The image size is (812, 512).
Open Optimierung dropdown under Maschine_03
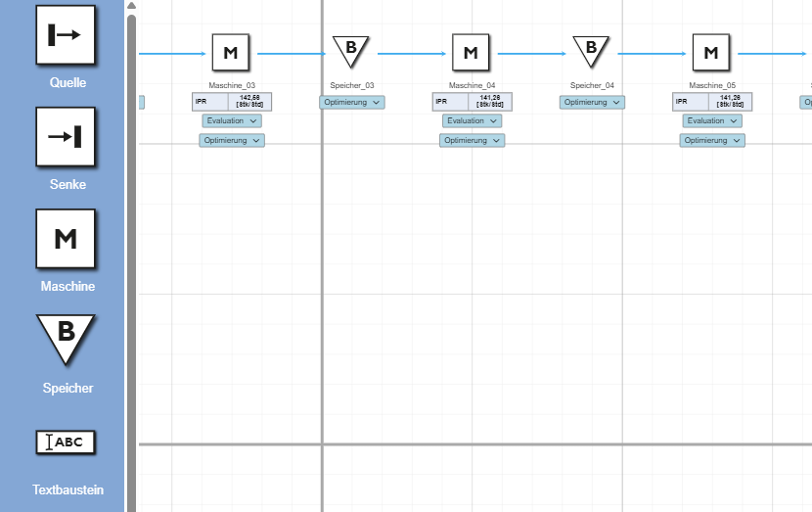tap(232, 141)
